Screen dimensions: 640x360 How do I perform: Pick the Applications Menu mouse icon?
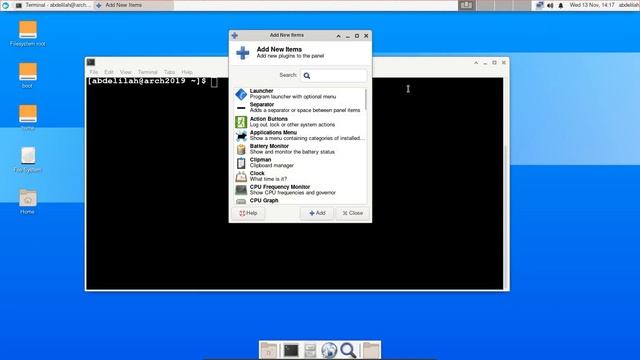tap(241, 136)
